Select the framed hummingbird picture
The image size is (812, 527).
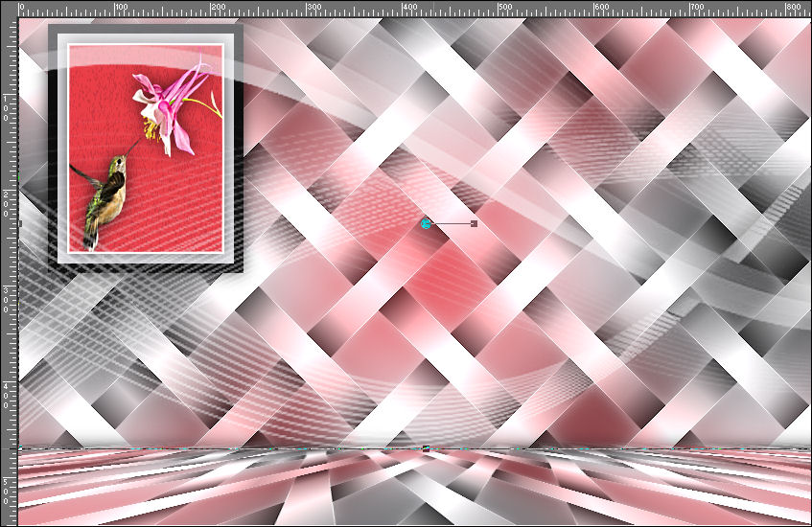click(146, 149)
